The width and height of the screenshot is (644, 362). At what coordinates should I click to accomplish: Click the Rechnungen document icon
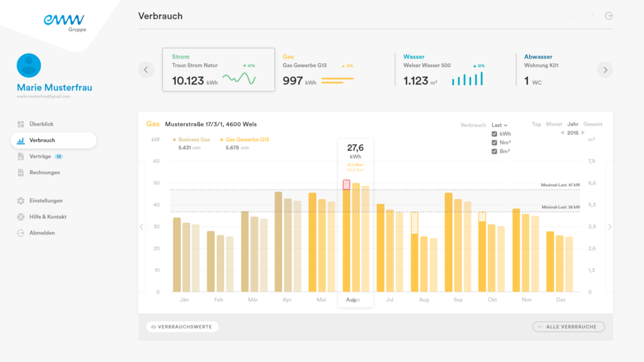[21, 173]
